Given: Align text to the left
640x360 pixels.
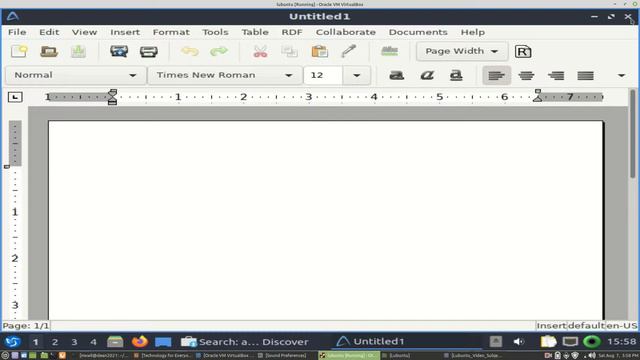Looking at the screenshot, I should point(496,75).
